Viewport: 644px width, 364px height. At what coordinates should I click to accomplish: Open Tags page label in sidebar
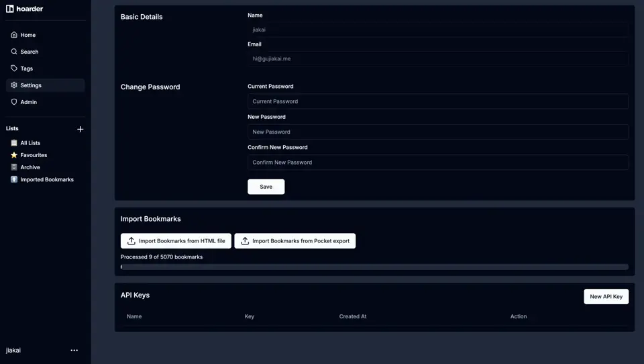[27, 69]
